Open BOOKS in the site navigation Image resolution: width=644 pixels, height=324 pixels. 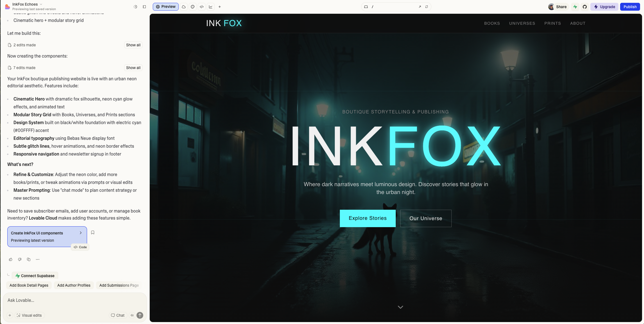(492, 23)
